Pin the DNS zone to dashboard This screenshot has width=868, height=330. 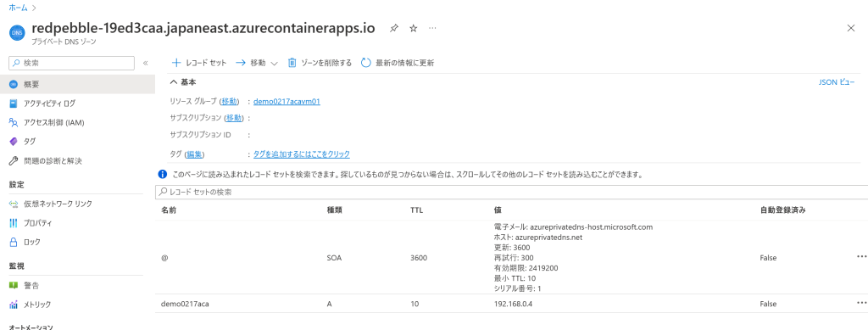click(x=393, y=28)
